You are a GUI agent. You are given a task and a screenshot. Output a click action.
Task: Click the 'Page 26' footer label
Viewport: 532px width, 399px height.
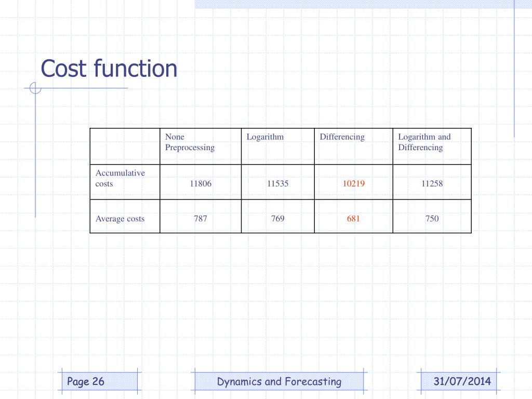[x=86, y=382]
